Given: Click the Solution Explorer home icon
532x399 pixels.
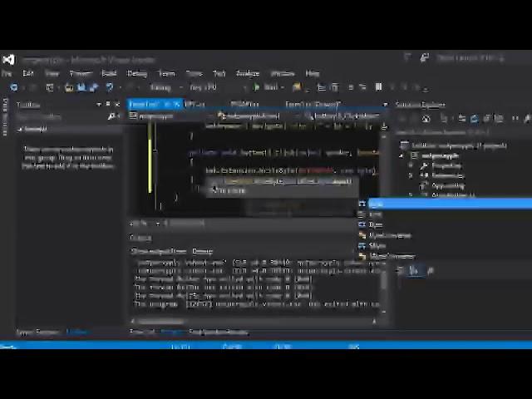Looking at the screenshot, I should click(426, 118).
